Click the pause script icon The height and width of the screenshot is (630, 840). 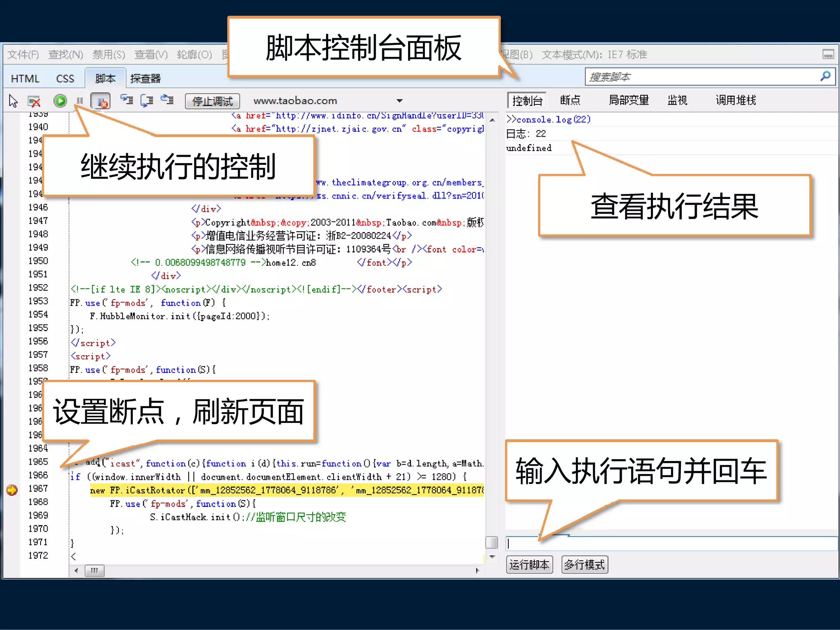(x=80, y=100)
